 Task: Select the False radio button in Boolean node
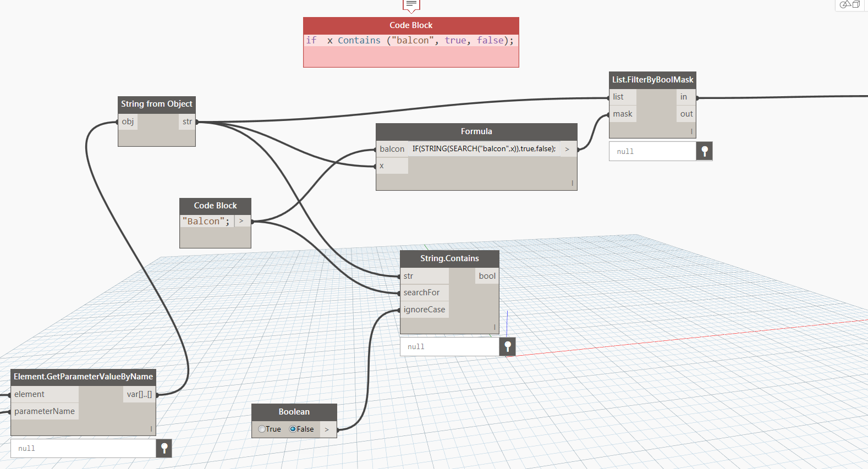coord(293,429)
